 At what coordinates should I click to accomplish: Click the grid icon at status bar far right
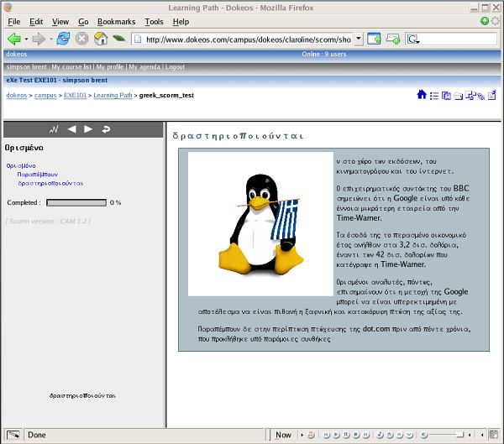coord(494,435)
